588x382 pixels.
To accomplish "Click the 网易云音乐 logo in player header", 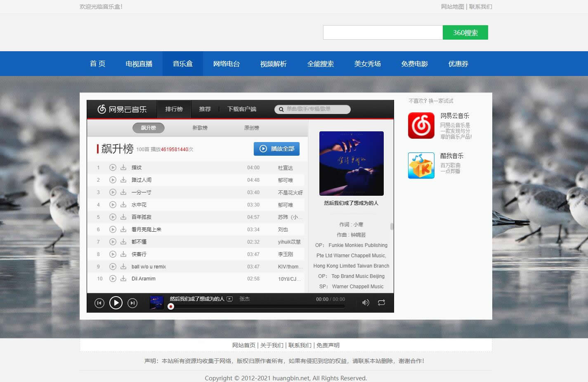I will (122, 109).
